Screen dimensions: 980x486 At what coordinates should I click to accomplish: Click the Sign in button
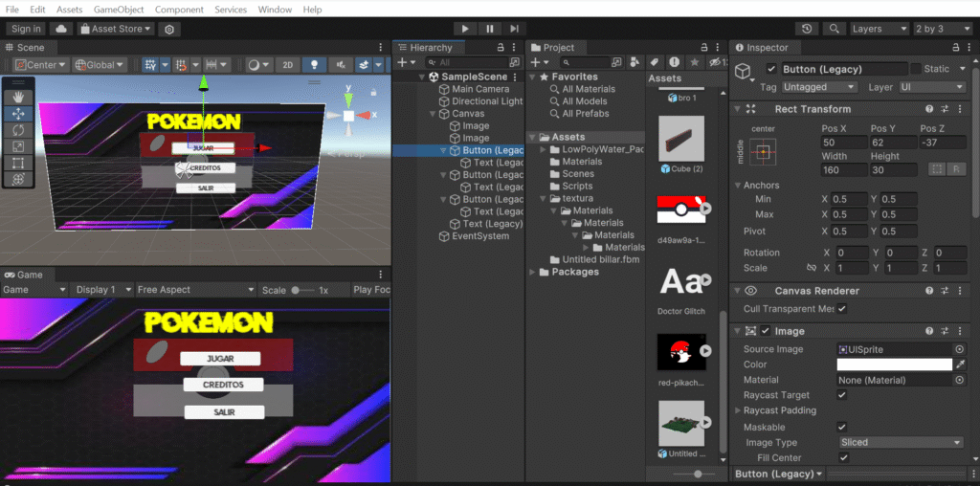[x=26, y=29]
